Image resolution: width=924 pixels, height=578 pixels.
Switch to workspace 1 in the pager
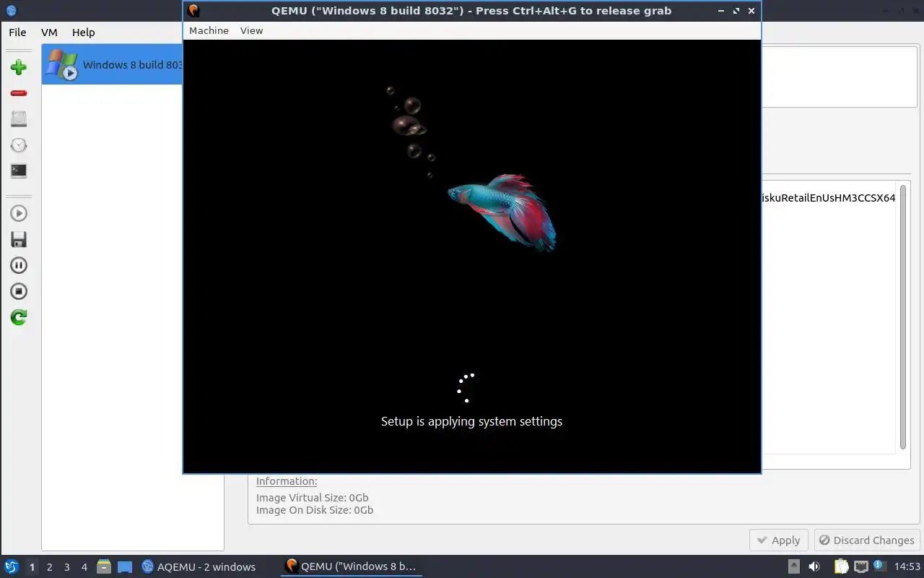(32, 567)
